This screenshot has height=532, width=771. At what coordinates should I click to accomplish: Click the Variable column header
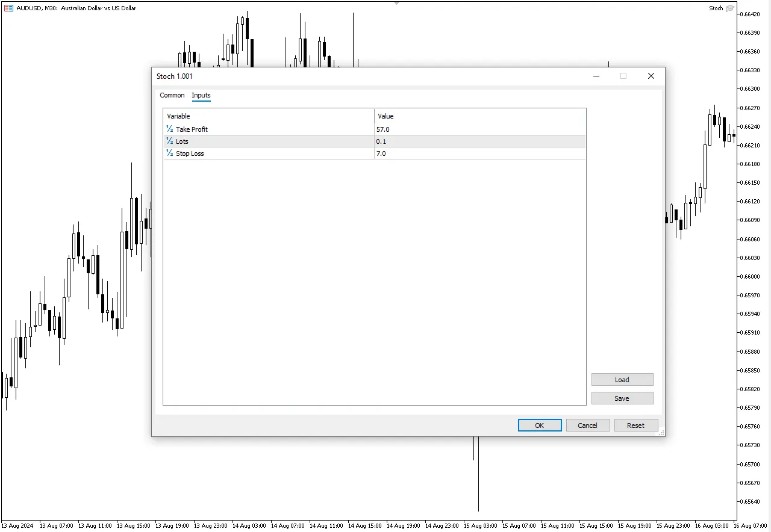178,116
